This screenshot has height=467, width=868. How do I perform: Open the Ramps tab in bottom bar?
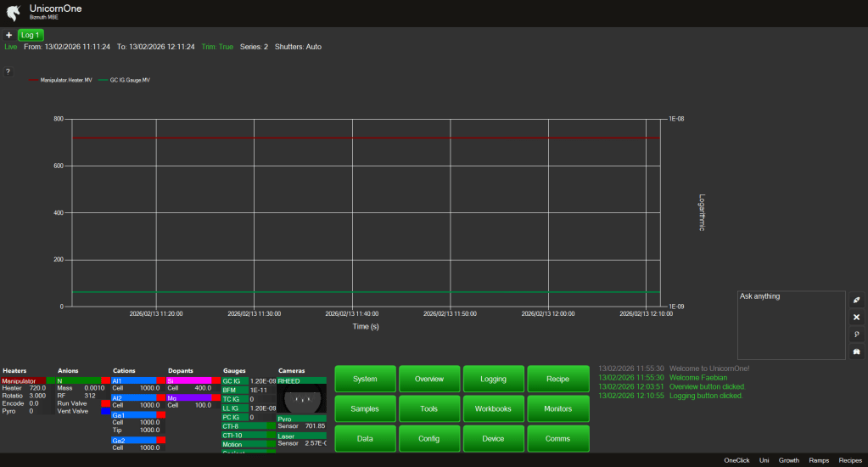(819, 460)
